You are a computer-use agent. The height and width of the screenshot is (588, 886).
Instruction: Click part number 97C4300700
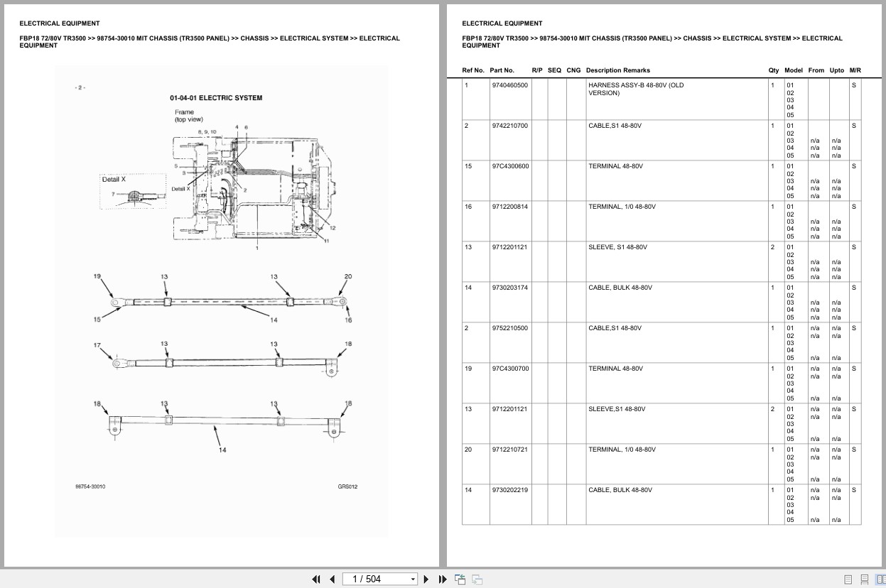coord(510,369)
